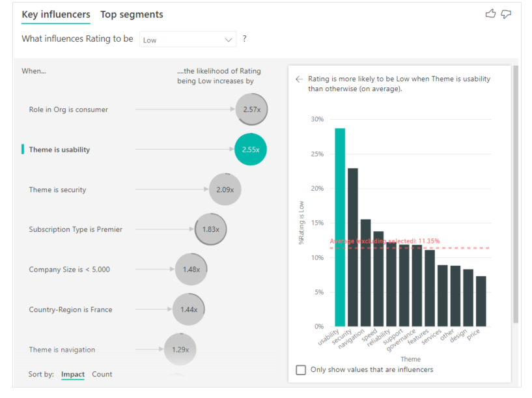This screenshot has height=398, width=532.
Task: Switch to the Key influencers tab
Action: pos(56,14)
